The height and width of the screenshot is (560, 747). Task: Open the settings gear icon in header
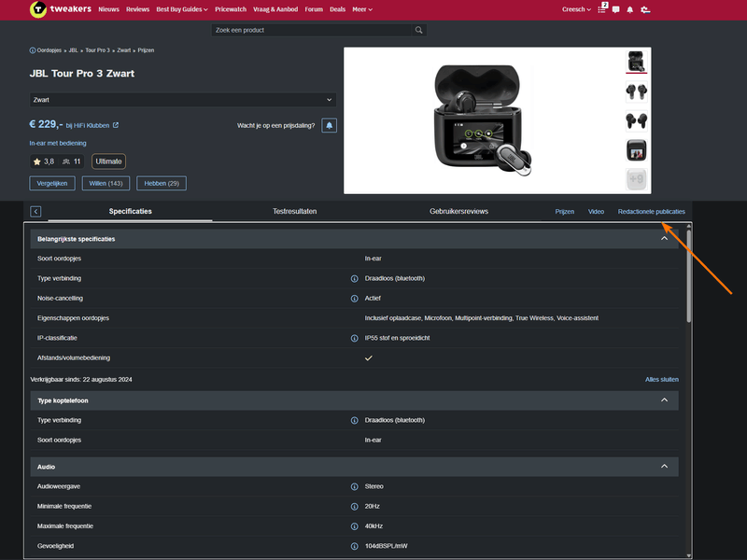[x=645, y=9]
